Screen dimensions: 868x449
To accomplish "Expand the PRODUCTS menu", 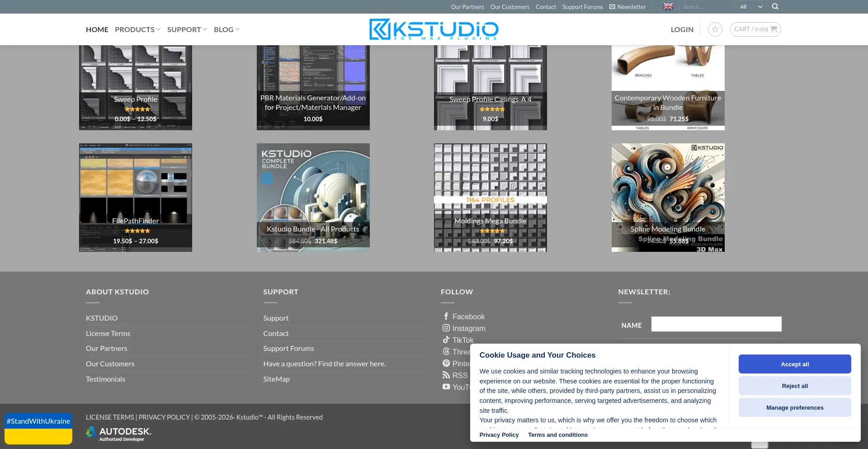I will tap(137, 29).
